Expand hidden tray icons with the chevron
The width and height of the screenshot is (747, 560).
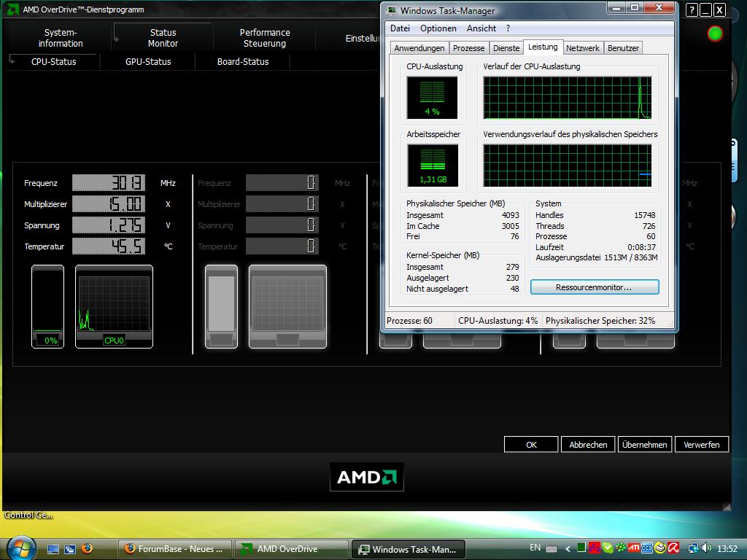click(568, 549)
